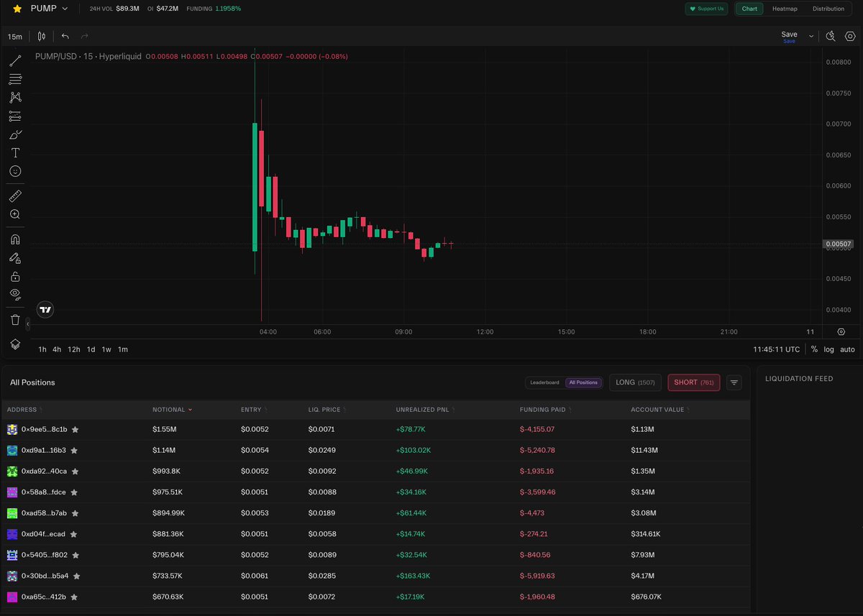Select the Text annotation tool
The image size is (863, 616).
tap(15, 153)
